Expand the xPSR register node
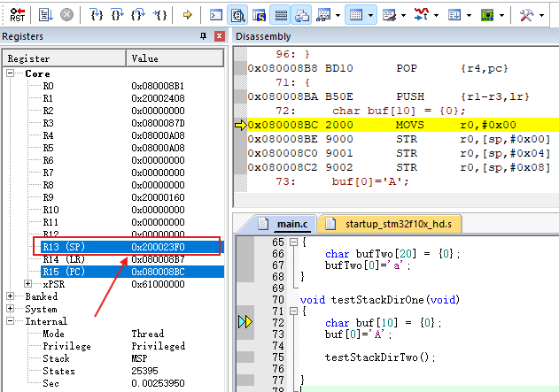This screenshot has width=559, height=392. pos(27,284)
